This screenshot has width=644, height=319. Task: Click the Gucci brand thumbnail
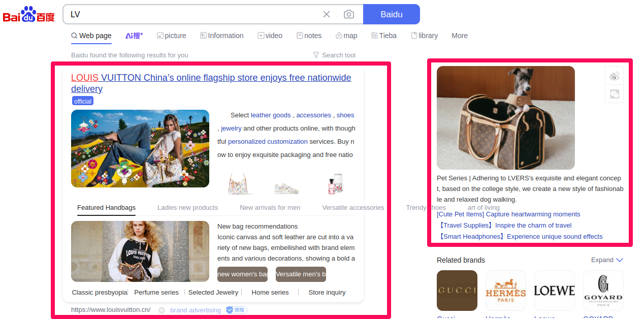tap(457, 290)
